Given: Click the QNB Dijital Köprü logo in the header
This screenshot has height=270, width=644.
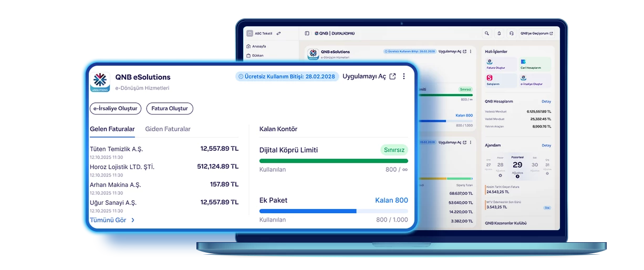Looking at the screenshot, I should (334, 33).
